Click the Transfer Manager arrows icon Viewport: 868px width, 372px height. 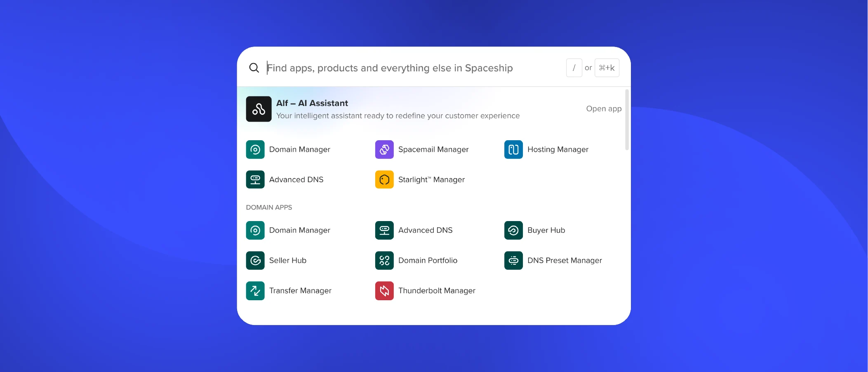[255, 291]
